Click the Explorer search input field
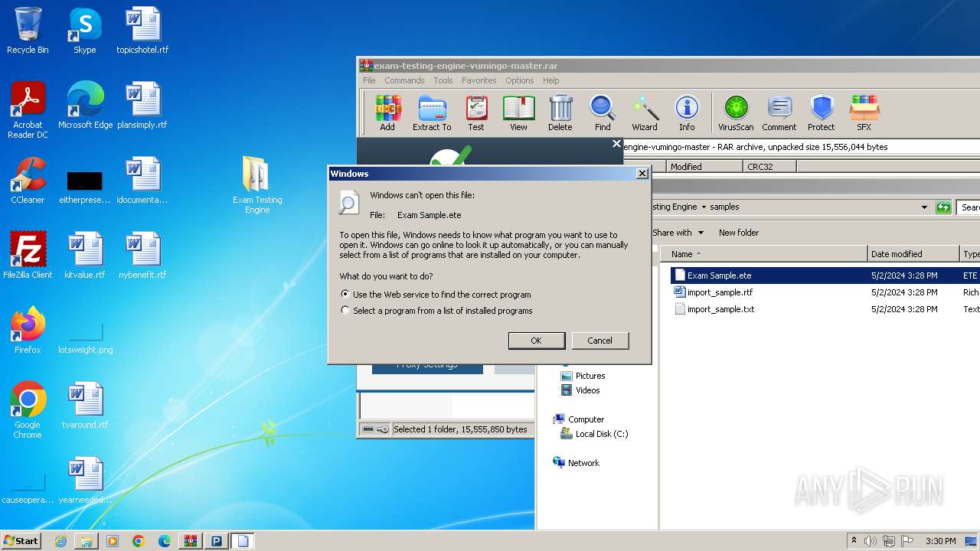Viewport: 980px width, 551px height. pyautogui.click(x=969, y=207)
